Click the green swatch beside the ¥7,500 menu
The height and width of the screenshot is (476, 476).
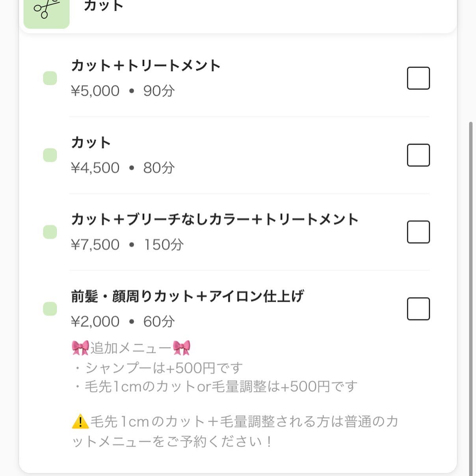tap(50, 232)
